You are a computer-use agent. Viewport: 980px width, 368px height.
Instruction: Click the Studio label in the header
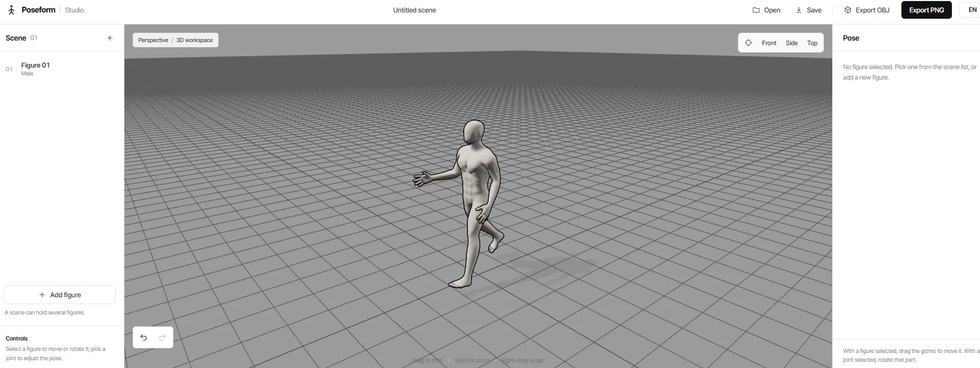click(74, 10)
